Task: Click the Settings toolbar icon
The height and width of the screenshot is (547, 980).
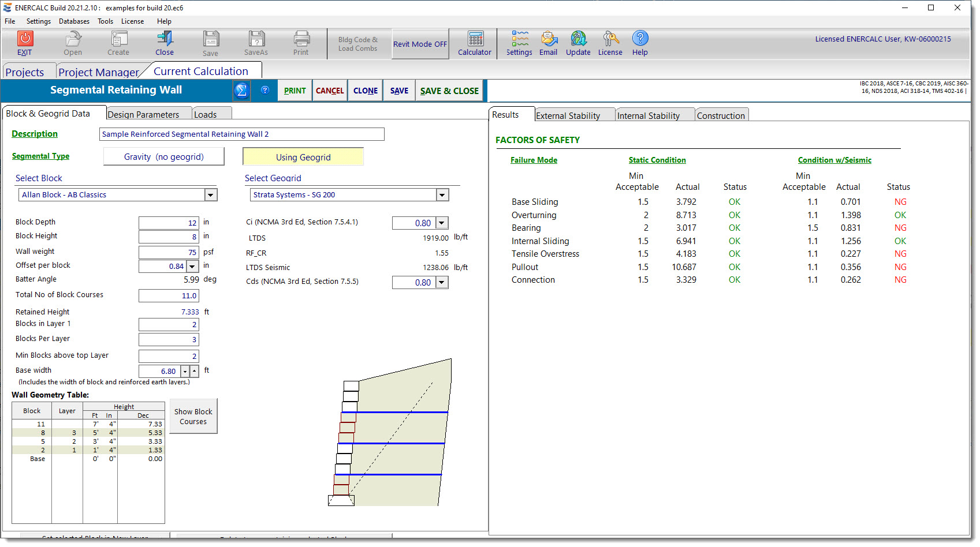Action: (519, 39)
